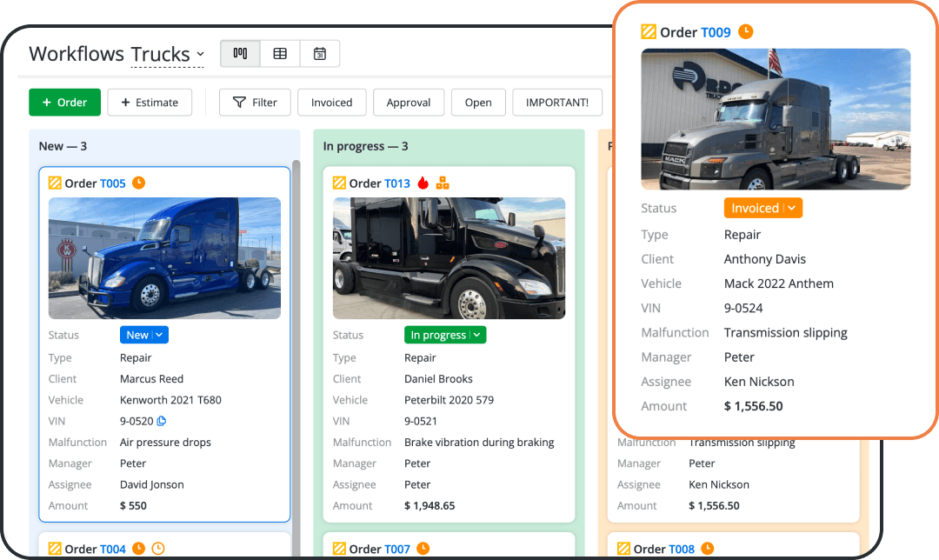This screenshot has height=560, width=939.
Task: Open the blue Kenworth truck photo
Action: coord(164,258)
